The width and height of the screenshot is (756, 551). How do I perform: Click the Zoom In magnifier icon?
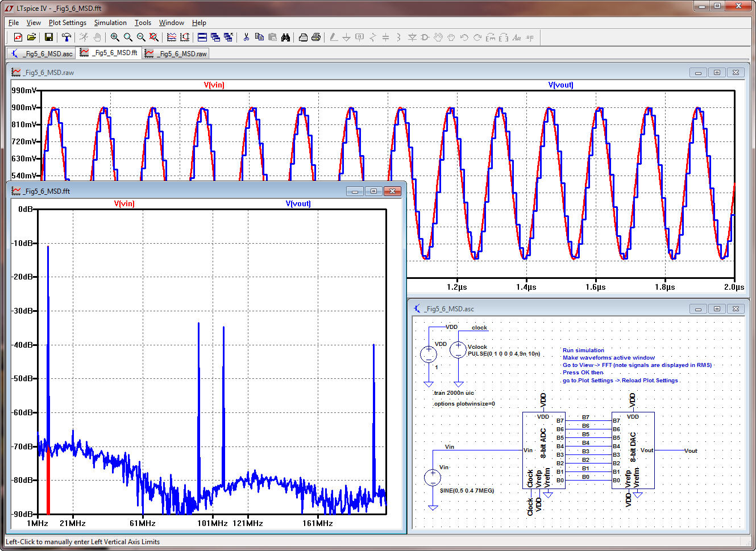[x=115, y=37]
